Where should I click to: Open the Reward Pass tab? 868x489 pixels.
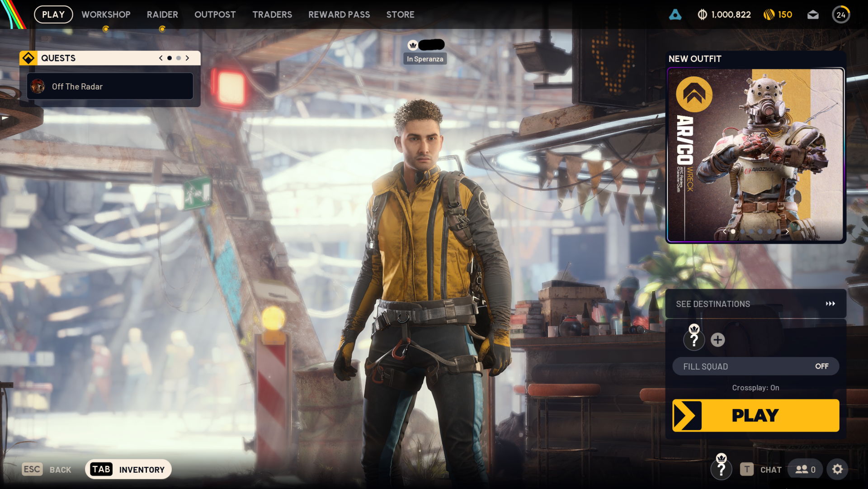[339, 14]
